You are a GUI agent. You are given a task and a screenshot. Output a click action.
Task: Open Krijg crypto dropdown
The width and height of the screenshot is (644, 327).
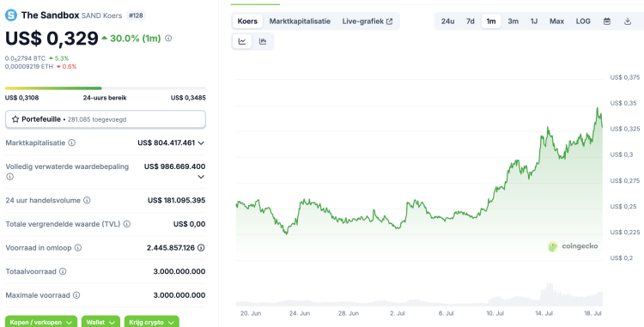click(x=151, y=322)
